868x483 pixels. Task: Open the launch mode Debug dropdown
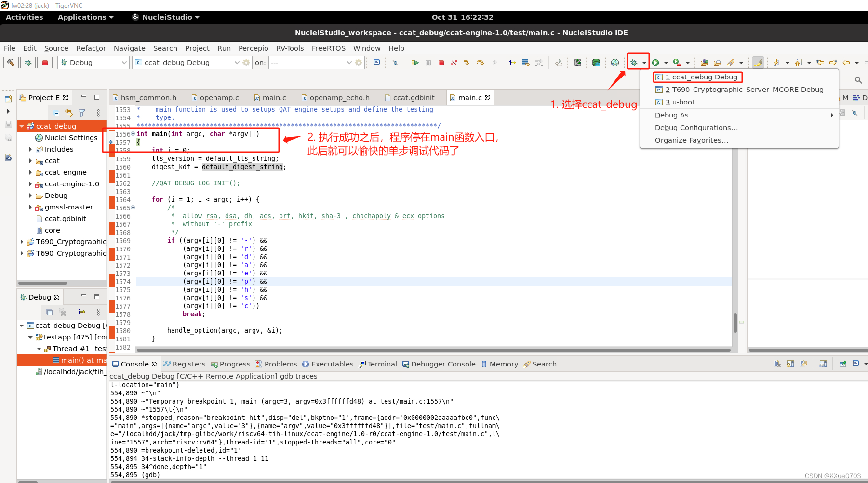click(x=94, y=63)
